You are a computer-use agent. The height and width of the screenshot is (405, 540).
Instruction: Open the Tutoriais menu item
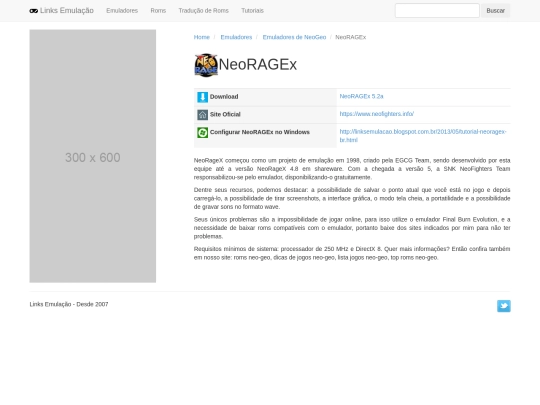(x=252, y=11)
